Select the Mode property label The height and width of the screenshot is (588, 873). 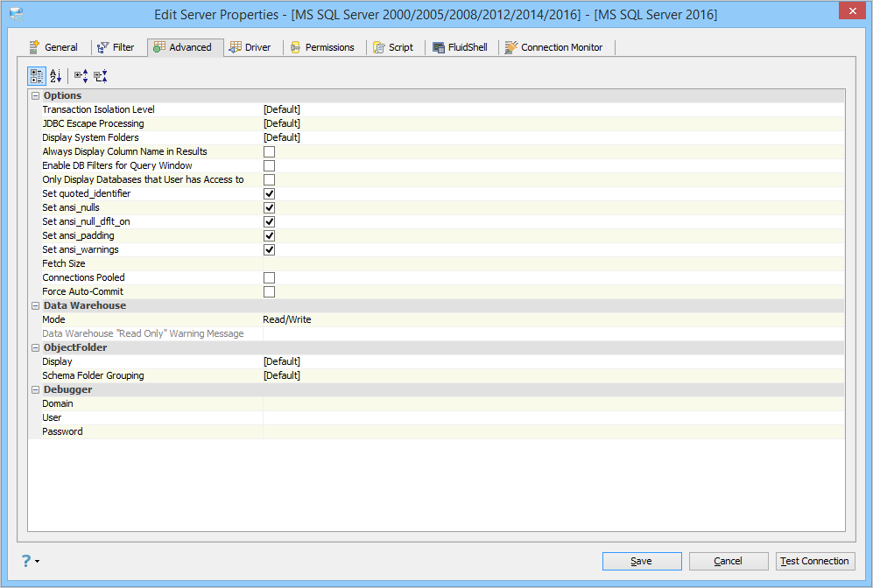click(53, 319)
